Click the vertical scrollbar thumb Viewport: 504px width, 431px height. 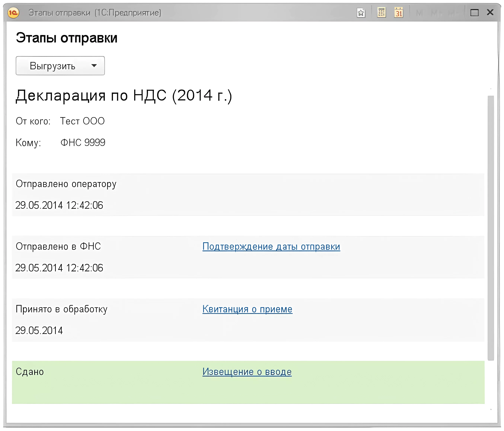[491, 228]
